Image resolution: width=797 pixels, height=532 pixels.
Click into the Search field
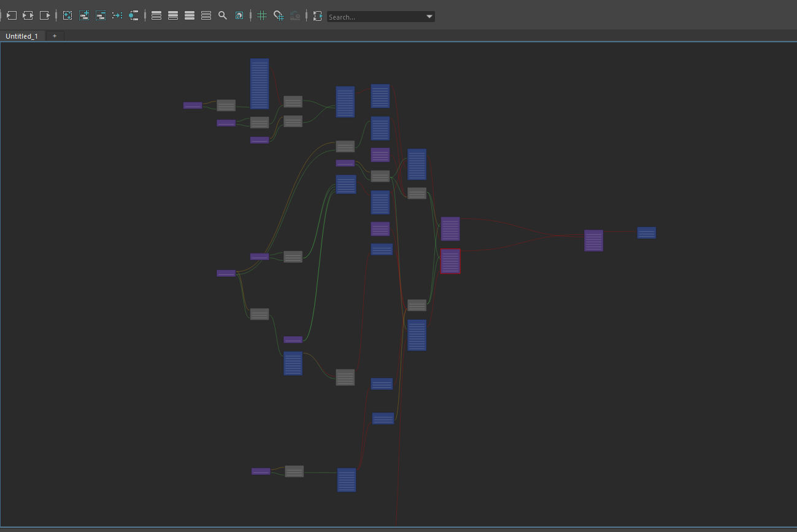[x=376, y=17]
